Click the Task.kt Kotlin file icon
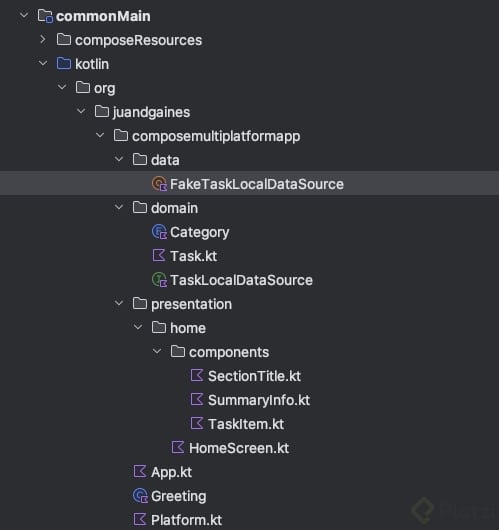 [x=159, y=256]
